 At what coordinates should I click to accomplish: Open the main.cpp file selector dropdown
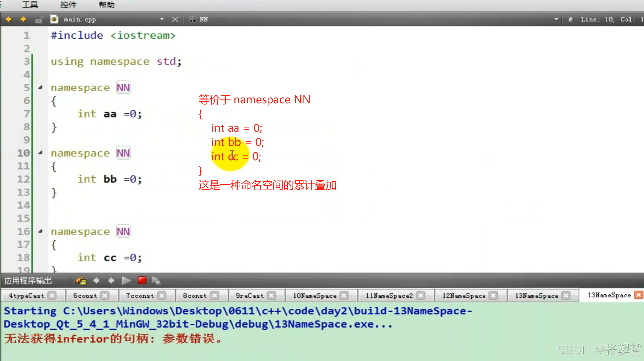[162, 19]
